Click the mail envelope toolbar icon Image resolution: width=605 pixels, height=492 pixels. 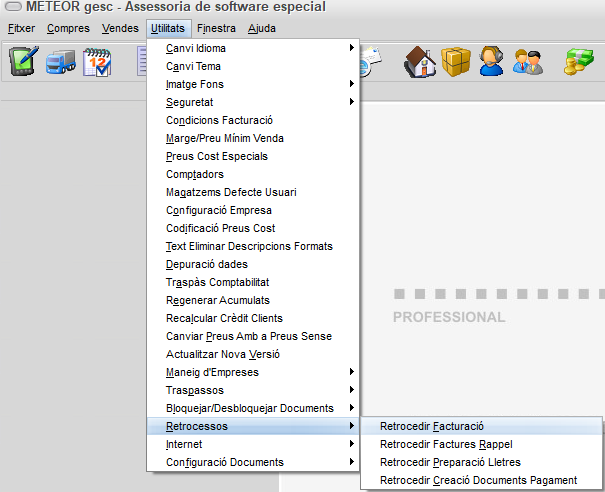coord(371,61)
